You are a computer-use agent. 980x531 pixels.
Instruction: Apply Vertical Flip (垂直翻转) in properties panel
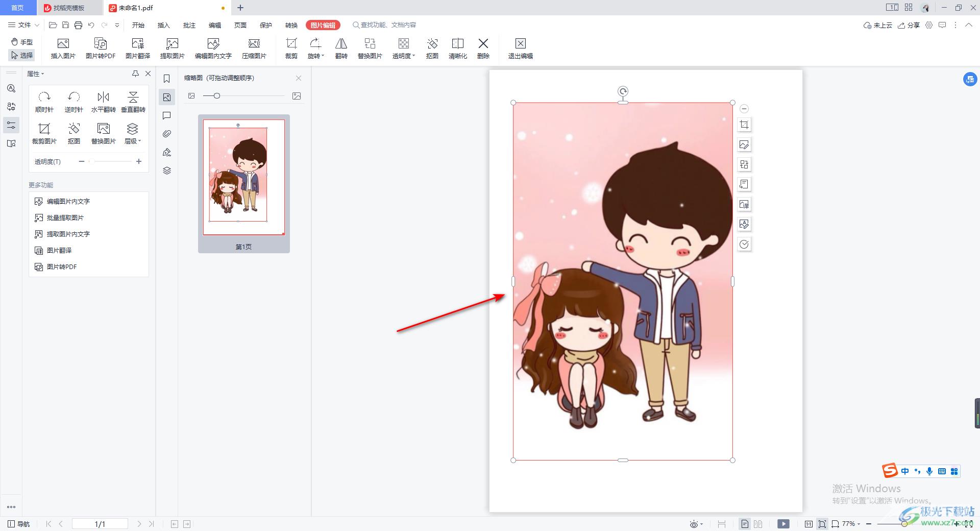pos(133,102)
